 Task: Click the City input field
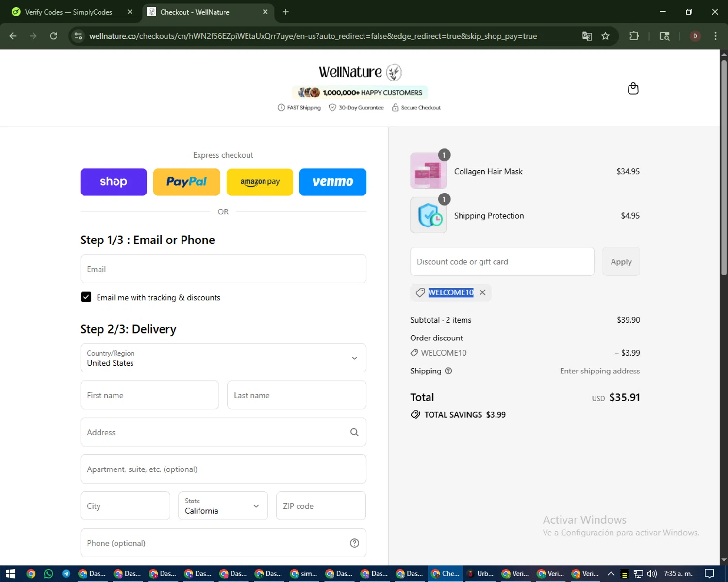[x=125, y=506]
